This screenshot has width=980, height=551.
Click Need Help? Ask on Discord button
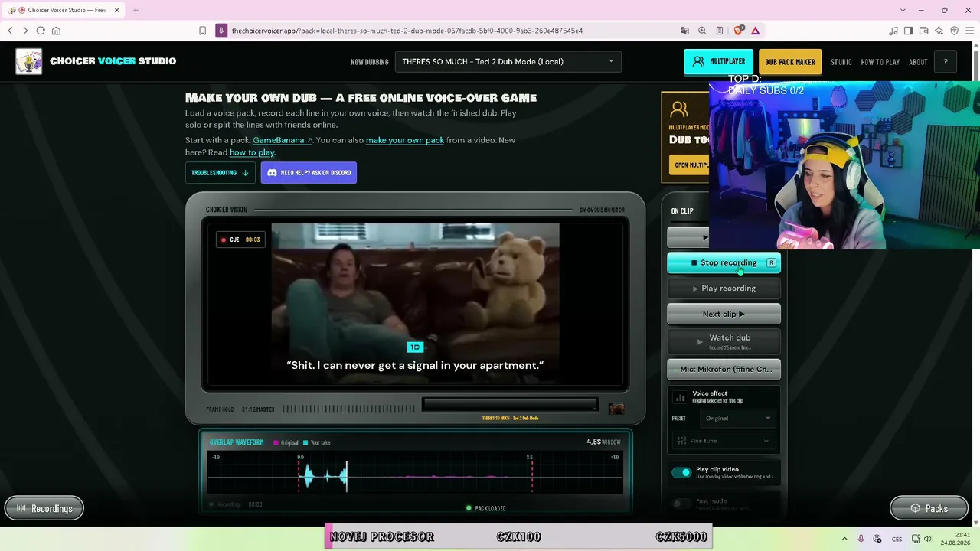[309, 173]
